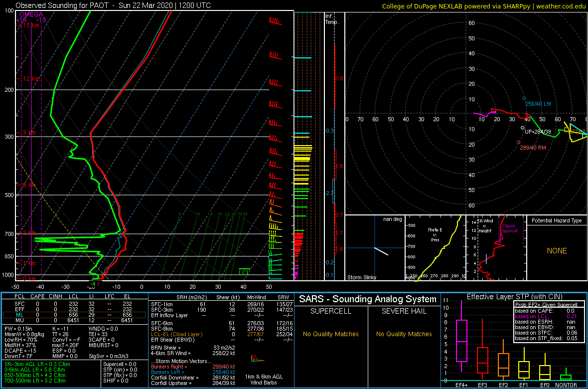Image resolution: width=588 pixels, height=389 pixels.
Task: Click the 'MBURST = 0' value
Action: (x=104, y=345)
